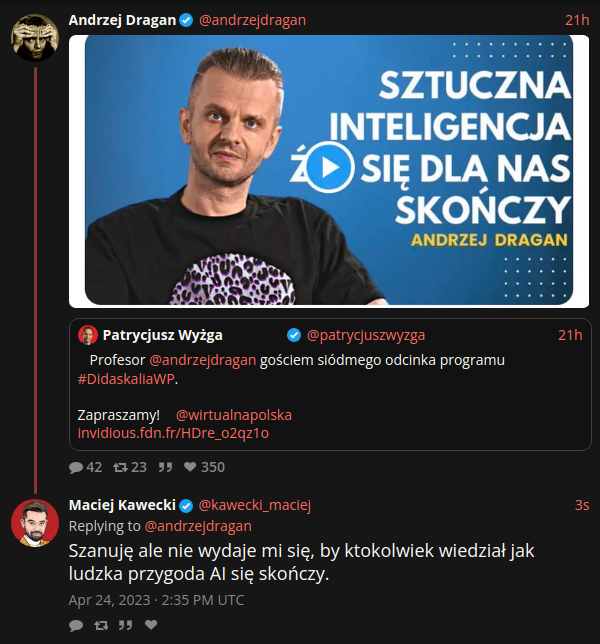The height and width of the screenshot is (644, 600).
Task: Open Andrzej Dragan's profile avatar
Action: pos(35,38)
